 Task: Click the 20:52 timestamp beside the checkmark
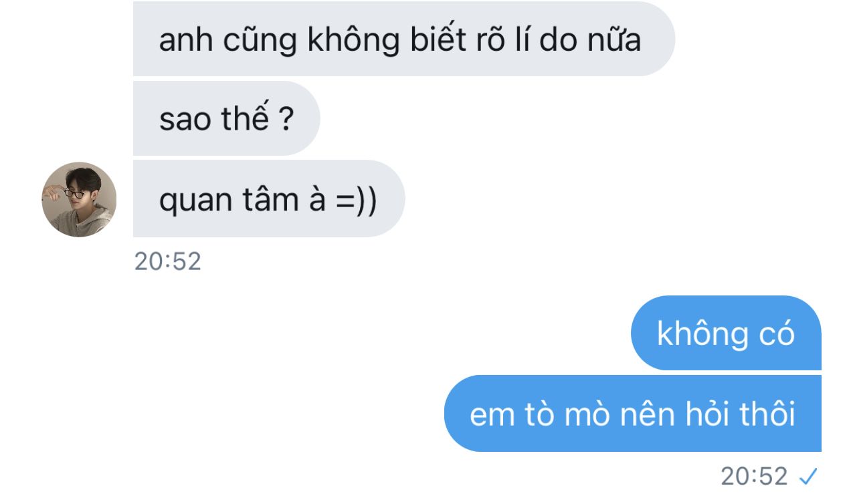pos(754,476)
